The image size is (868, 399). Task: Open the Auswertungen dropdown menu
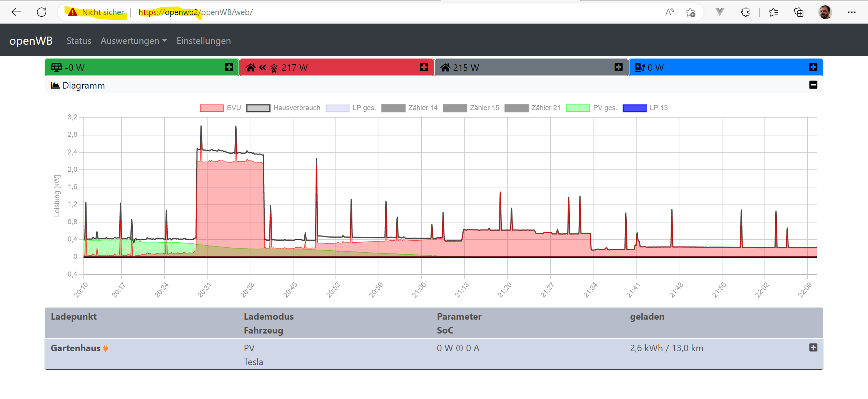134,41
